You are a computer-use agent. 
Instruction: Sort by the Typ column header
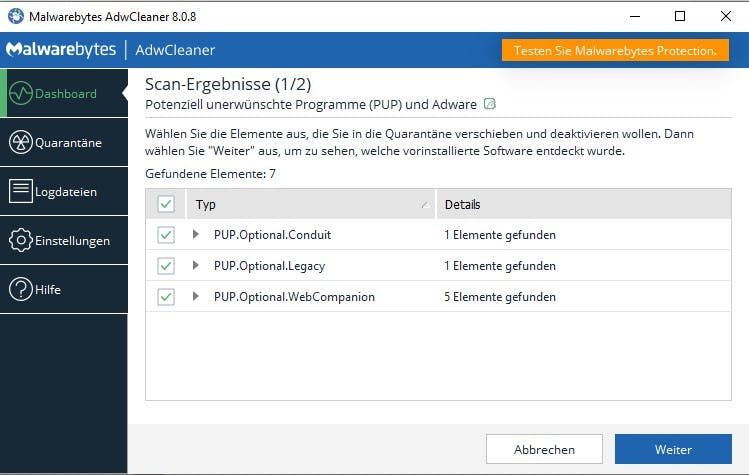[311, 204]
